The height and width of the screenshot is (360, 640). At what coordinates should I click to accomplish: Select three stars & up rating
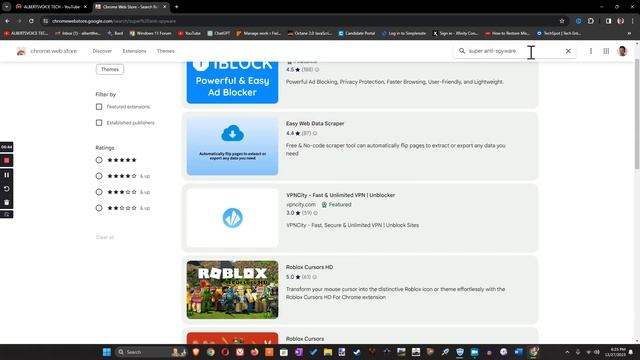(99, 192)
